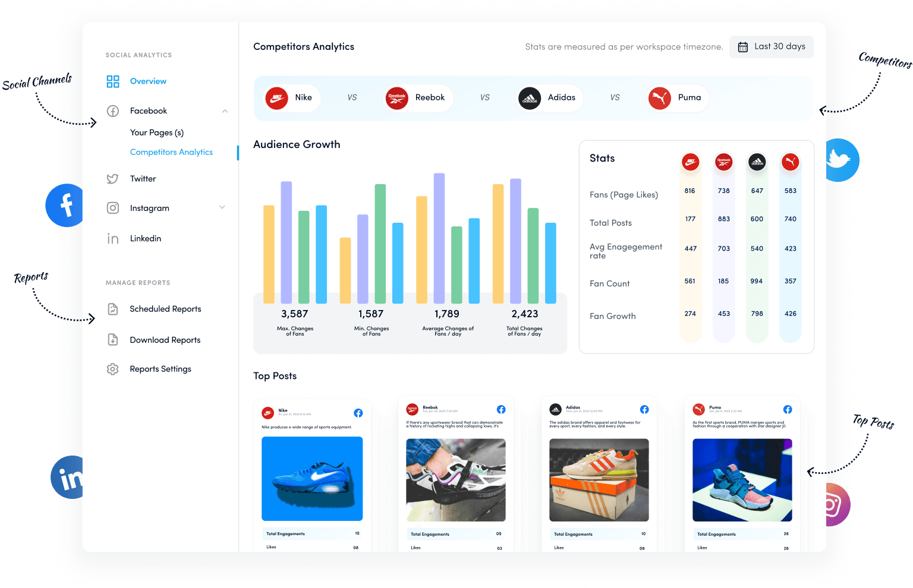This screenshot has height=588, width=913.
Task: Select the Adidas logo in Stats panel header
Action: [757, 162]
